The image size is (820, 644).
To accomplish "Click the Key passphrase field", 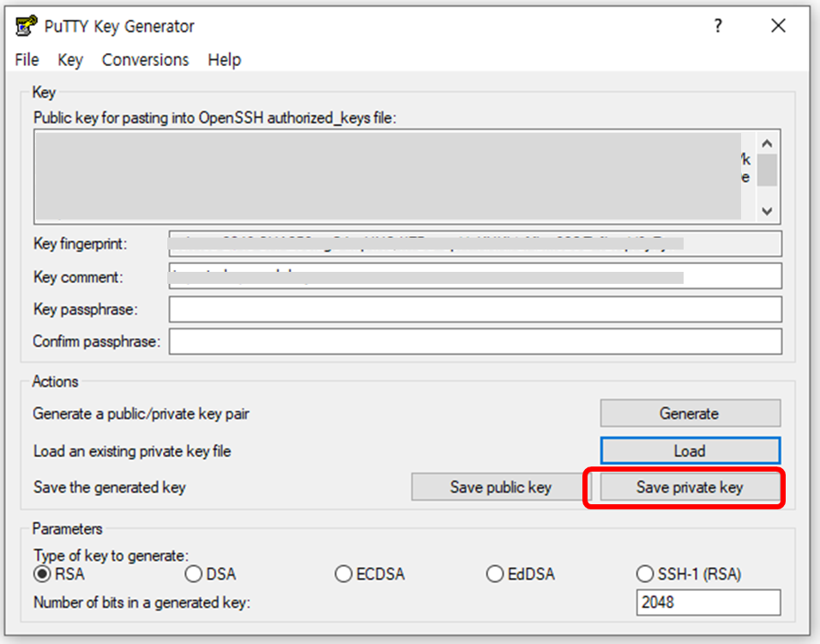I will pyautogui.click(x=475, y=310).
